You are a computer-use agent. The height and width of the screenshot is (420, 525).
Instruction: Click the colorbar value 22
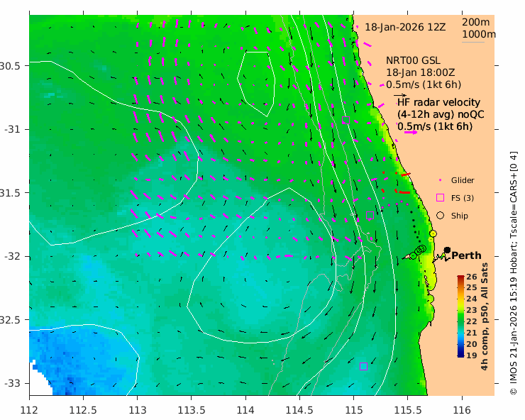(471, 321)
